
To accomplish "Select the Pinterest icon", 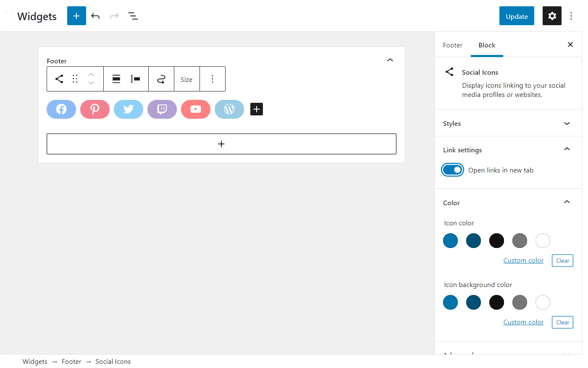I will (95, 109).
